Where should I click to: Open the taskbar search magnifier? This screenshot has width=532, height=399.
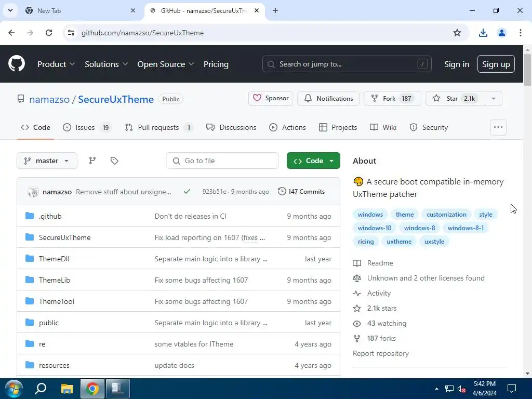[41, 389]
